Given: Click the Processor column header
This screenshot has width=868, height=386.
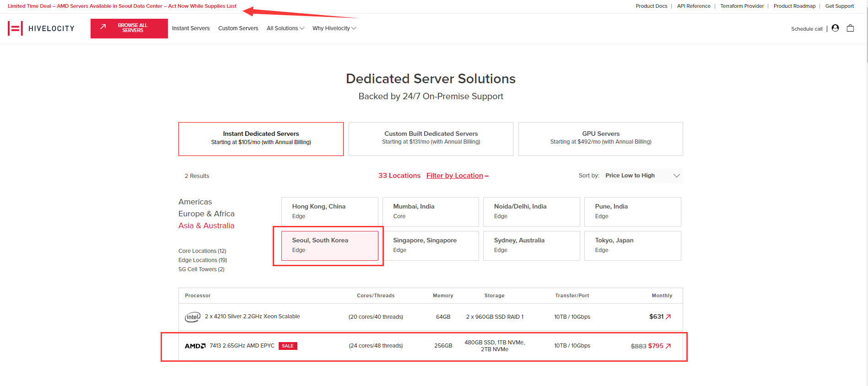Looking at the screenshot, I should [x=198, y=295].
